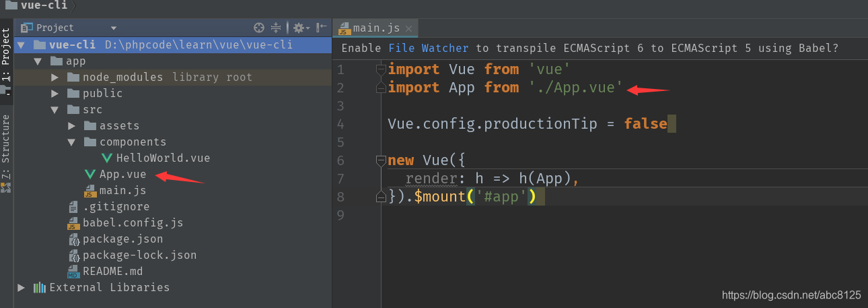This screenshot has height=308, width=868.
Task: Click the collapse all icon in Project panel
Action: pyautogui.click(x=276, y=28)
